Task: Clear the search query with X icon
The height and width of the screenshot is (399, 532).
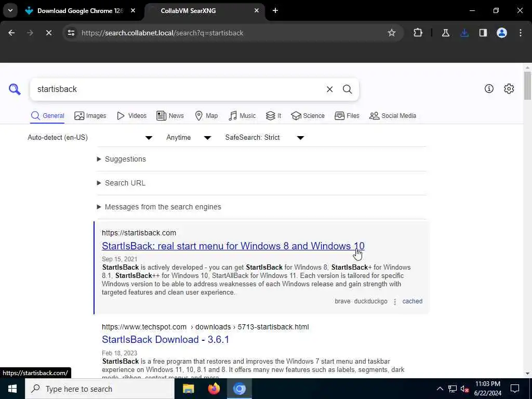Action: (329, 89)
